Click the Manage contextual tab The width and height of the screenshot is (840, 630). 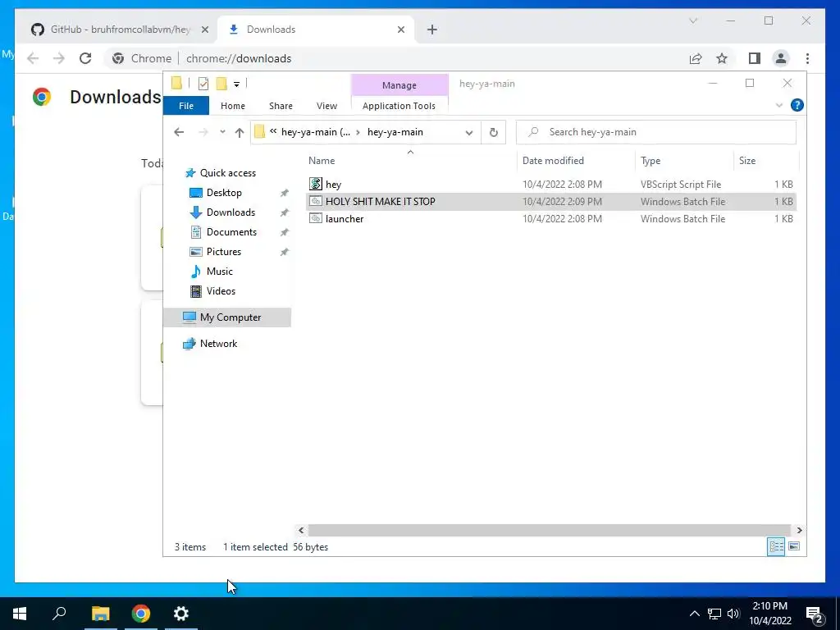[x=399, y=85]
